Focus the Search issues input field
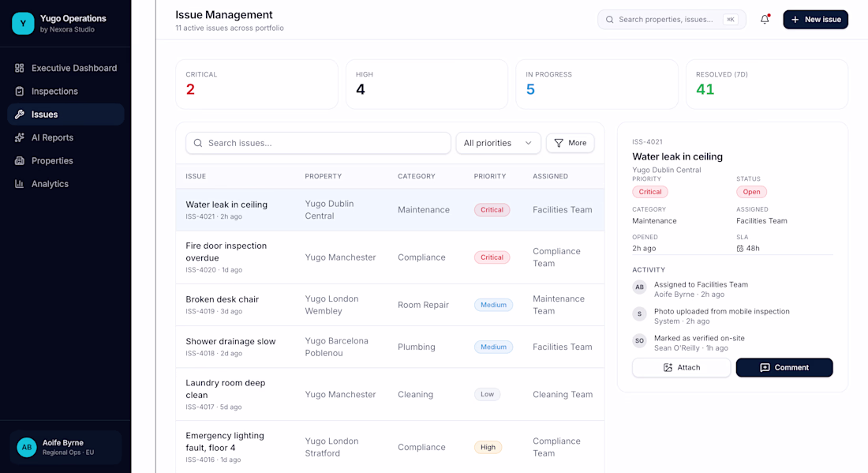The width and height of the screenshot is (868, 473). pos(318,143)
